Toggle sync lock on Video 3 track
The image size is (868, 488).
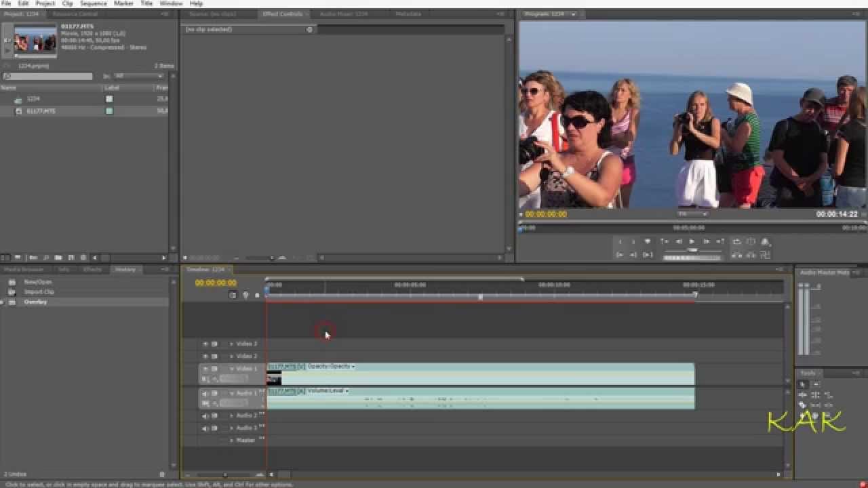coord(215,344)
